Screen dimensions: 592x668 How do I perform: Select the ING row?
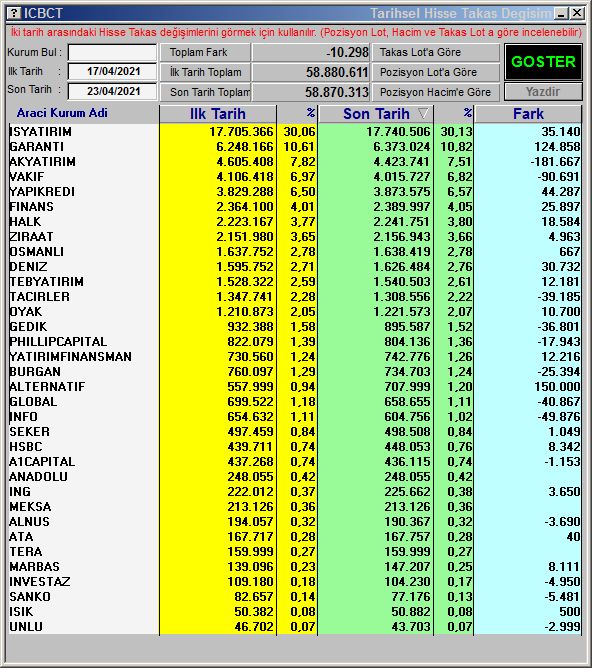point(295,492)
